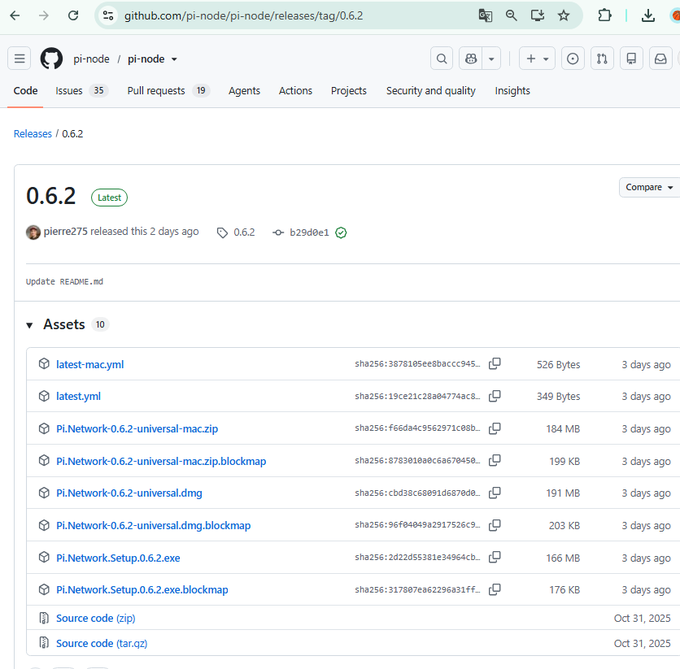This screenshot has width=680, height=669.
Task: Open the create new plus menu
Action: (537, 58)
